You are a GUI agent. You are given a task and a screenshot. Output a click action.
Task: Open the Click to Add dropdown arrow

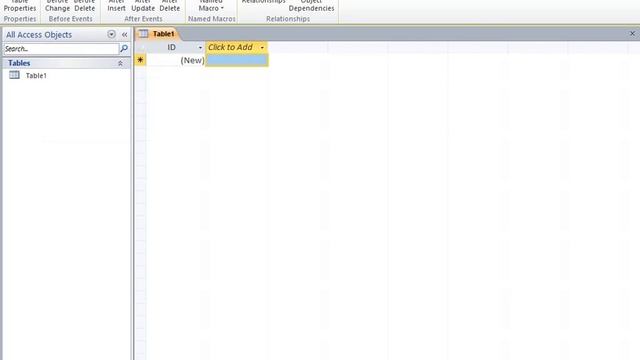[262, 48]
